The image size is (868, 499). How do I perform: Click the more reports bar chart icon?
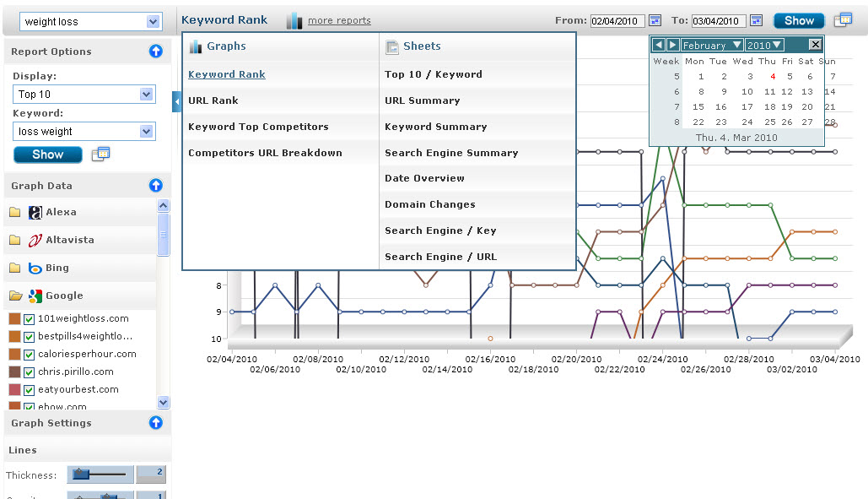(294, 20)
